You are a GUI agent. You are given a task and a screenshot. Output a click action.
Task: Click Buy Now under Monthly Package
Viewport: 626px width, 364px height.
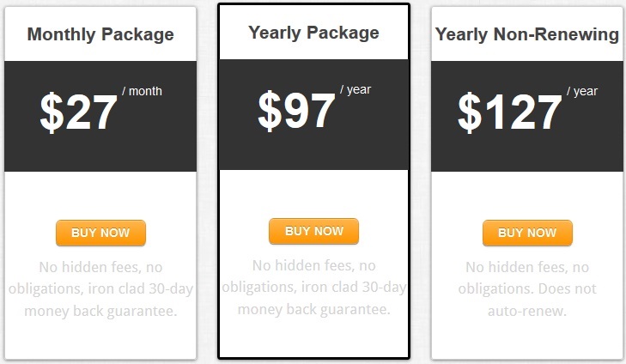[x=100, y=233]
